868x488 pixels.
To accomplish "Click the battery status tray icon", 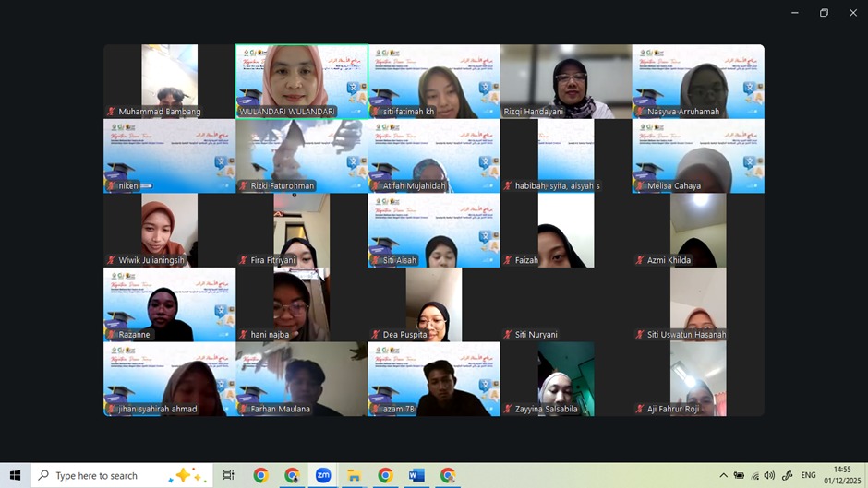I will click(739, 475).
